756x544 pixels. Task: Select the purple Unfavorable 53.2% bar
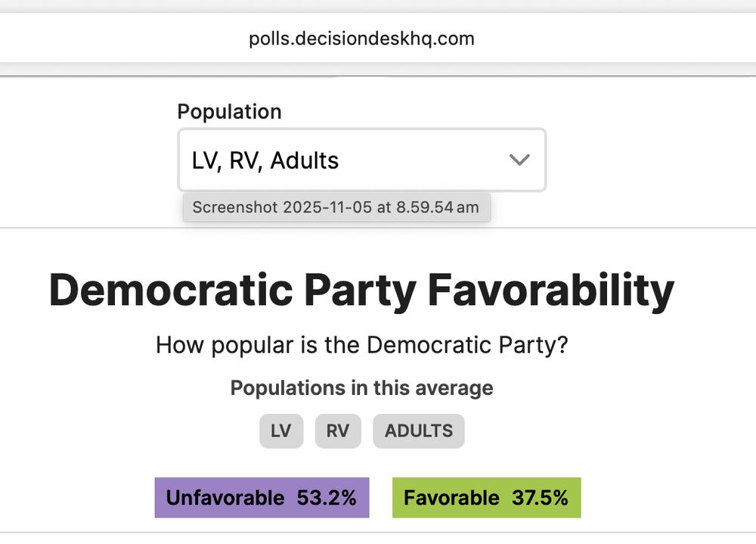click(262, 497)
